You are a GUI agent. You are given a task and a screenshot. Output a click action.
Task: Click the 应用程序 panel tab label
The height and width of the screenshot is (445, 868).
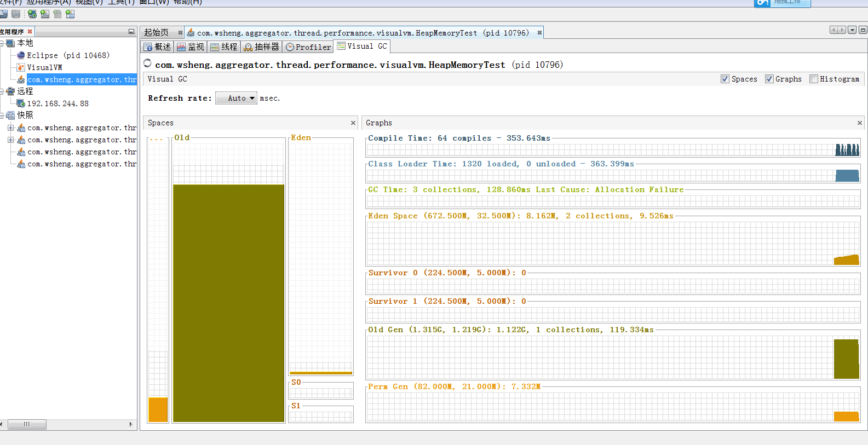tap(12, 32)
